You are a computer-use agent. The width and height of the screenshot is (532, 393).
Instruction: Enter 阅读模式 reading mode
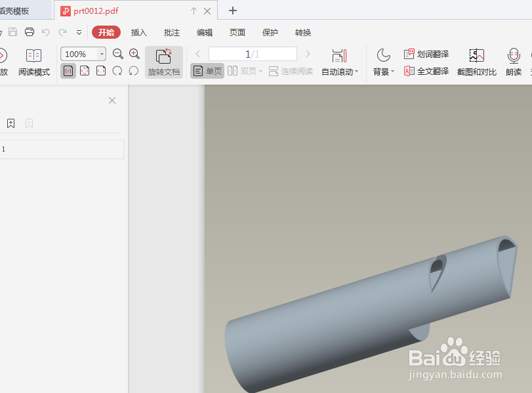(x=34, y=62)
